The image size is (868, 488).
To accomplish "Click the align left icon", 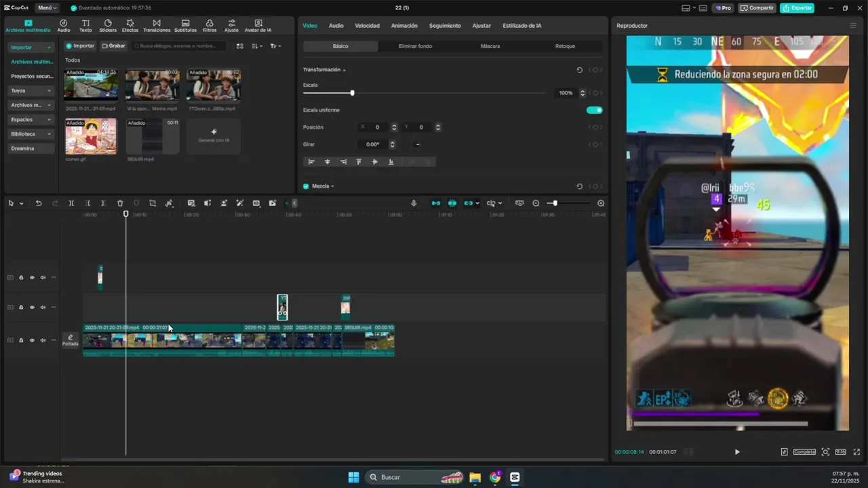I will tap(311, 162).
